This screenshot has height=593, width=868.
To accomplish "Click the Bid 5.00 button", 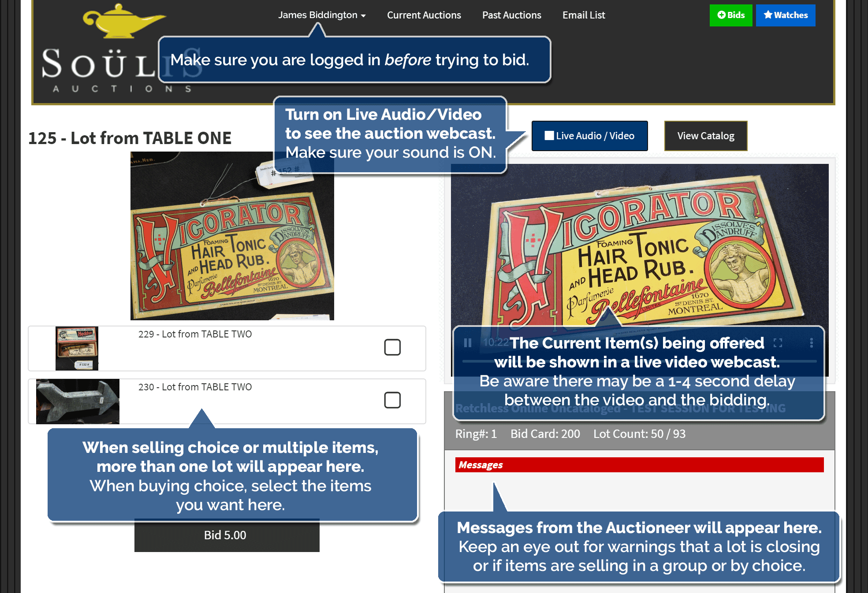I will [227, 535].
